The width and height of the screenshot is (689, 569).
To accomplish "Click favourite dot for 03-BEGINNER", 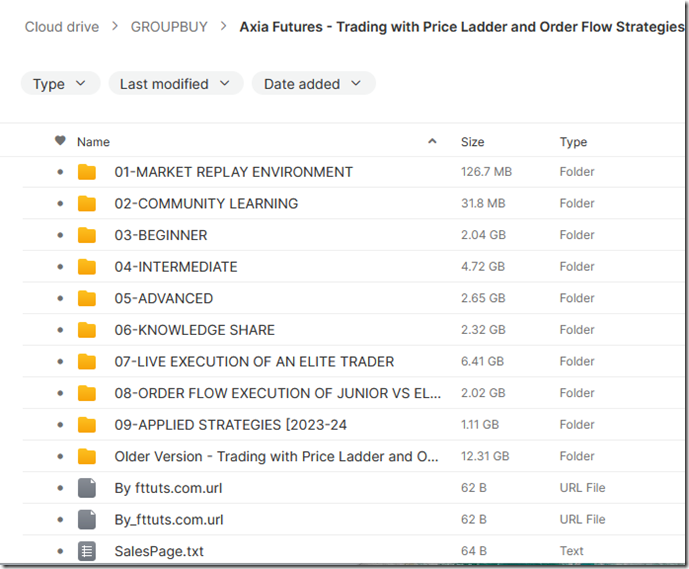I will pyautogui.click(x=60, y=235).
